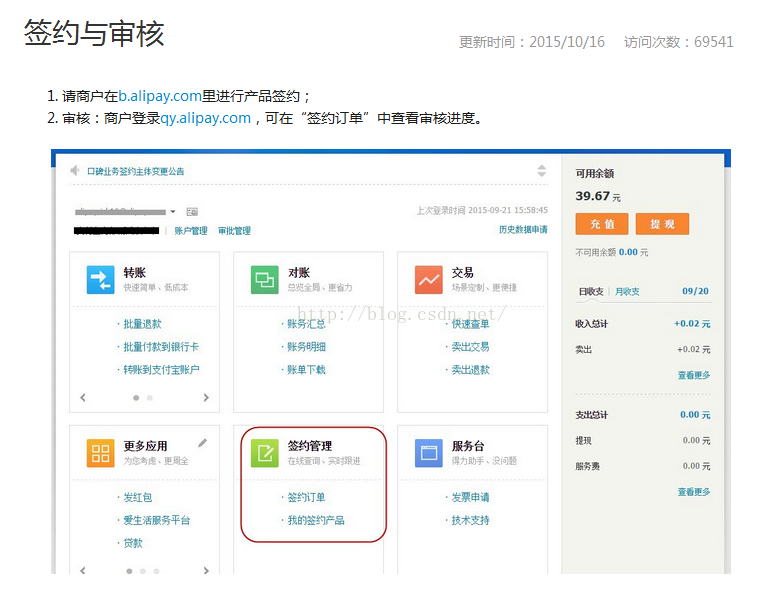Screen dimensions: 784x606
Task: Click the green 签约管理 edit icon
Action: [264, 453]
